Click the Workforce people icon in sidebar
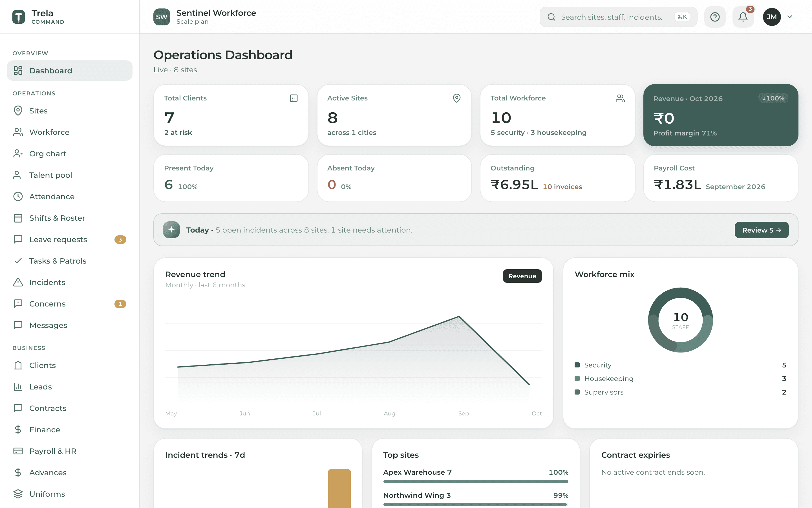This screenshot has width=812, height=508. pos(18,132)
